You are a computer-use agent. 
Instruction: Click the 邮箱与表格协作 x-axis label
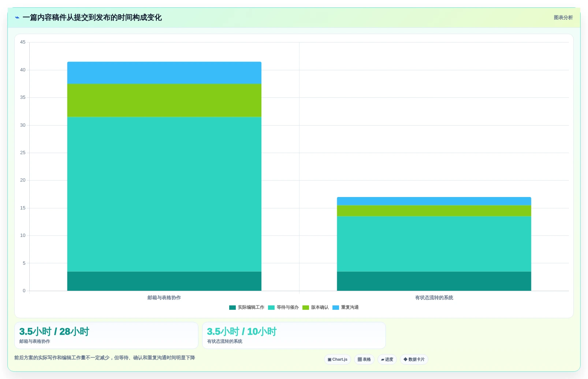click(x=164, y=298)
